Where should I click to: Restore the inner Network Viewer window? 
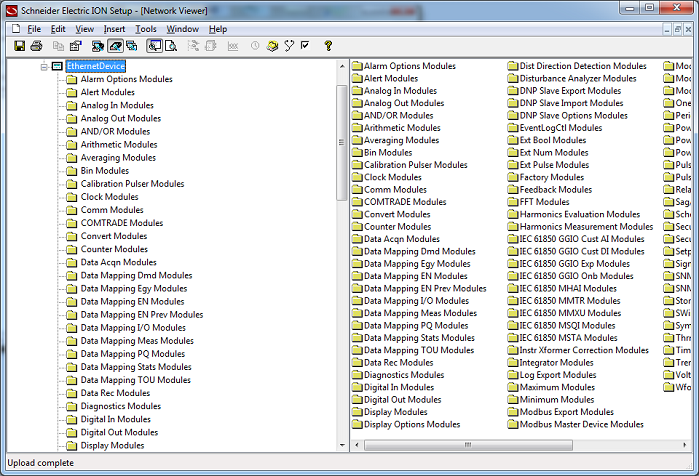[x=678, y=29]
